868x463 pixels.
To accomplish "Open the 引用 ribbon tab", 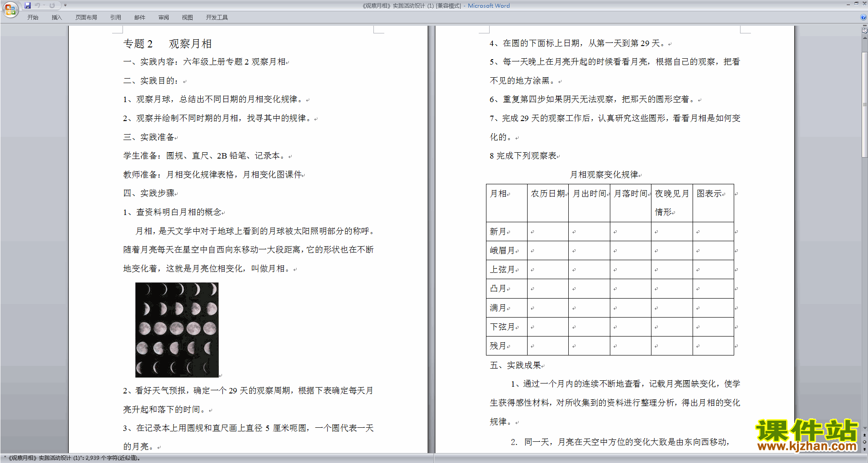I will coord(115,18).
